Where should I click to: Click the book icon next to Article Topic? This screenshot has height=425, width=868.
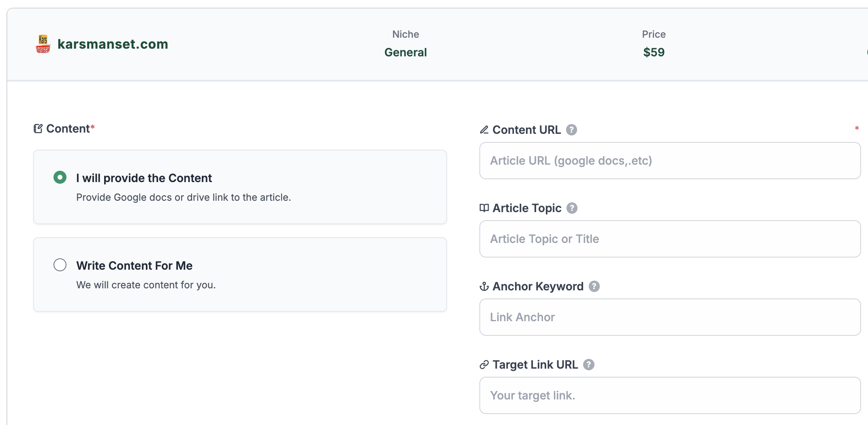point(484,208)
